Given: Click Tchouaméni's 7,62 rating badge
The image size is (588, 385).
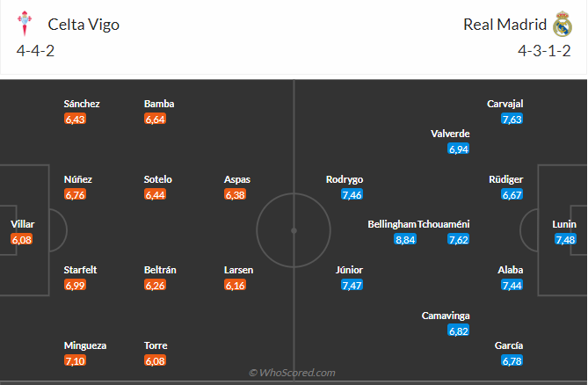Looking at the screenshot, I should tap(459, 239).
